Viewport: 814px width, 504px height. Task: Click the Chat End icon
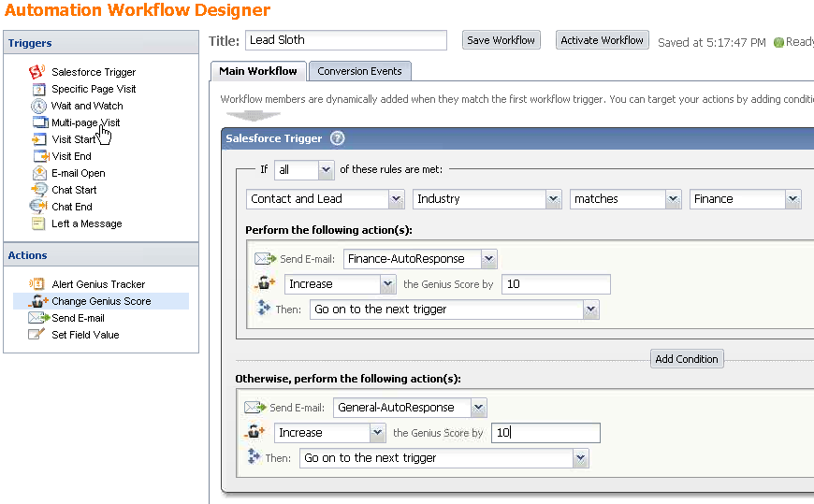(x=38, y=206)
